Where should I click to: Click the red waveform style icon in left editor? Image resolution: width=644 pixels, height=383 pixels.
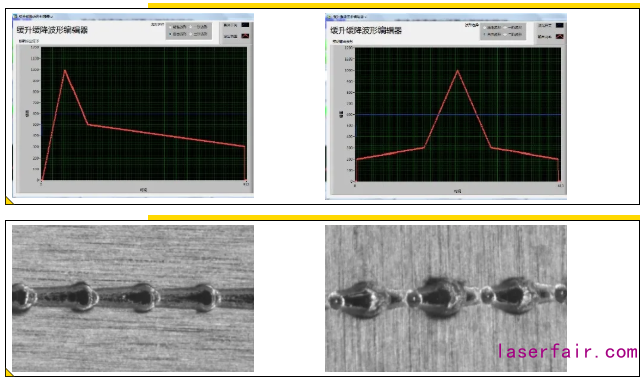pyautogui.click(x=245, y=36)
